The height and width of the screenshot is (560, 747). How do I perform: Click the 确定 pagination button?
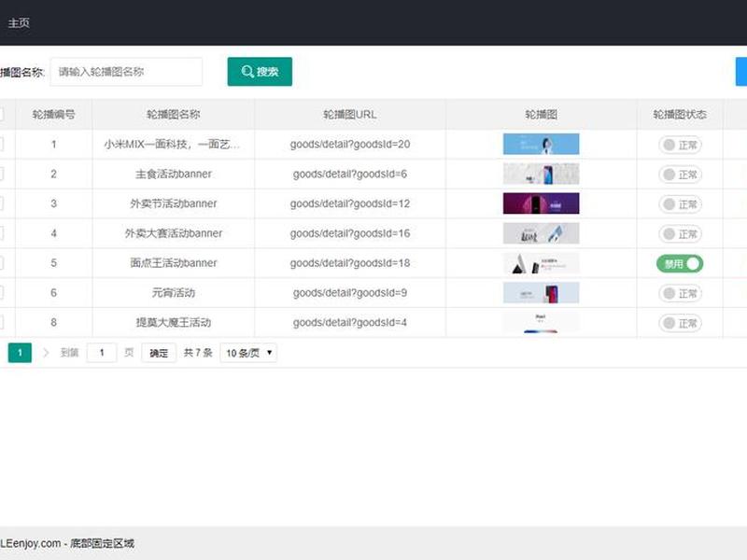pyautogui.click(x=159, y=353)
